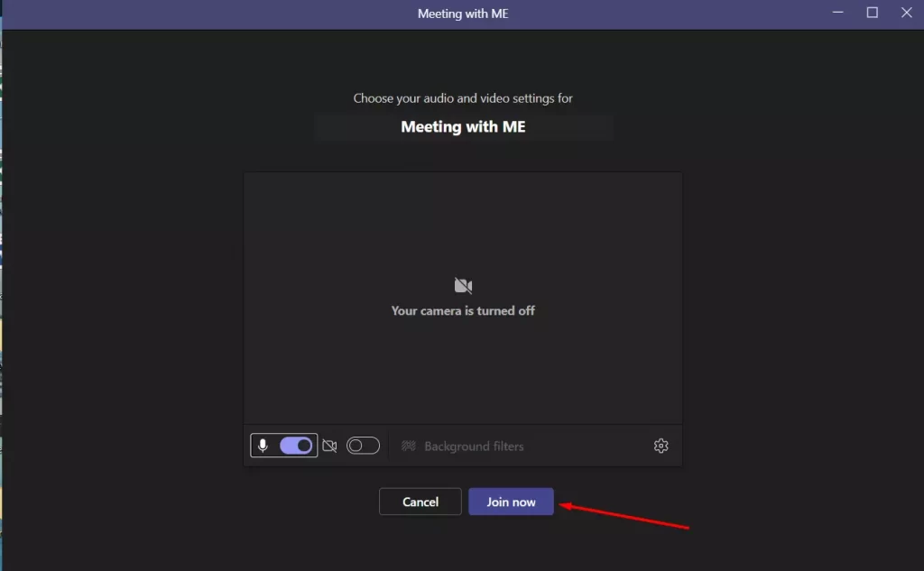Click the empty device bar area right of Background filters

(587, 447)
